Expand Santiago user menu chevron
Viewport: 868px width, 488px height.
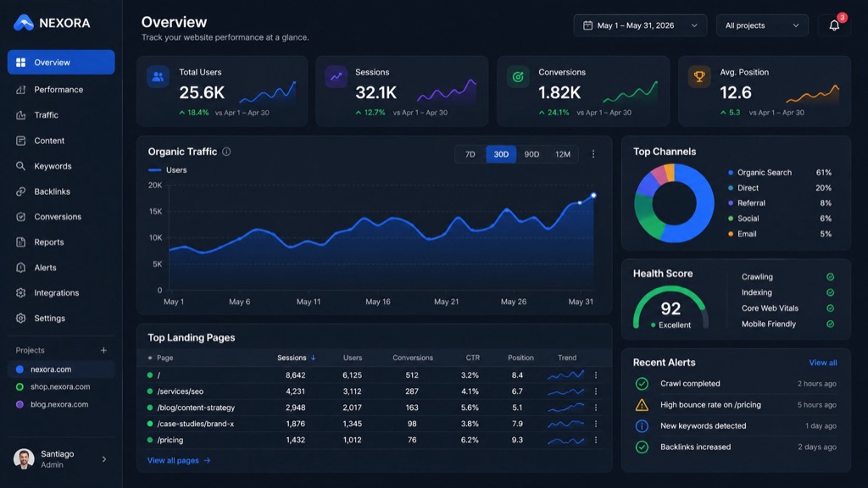pos(104,459)
